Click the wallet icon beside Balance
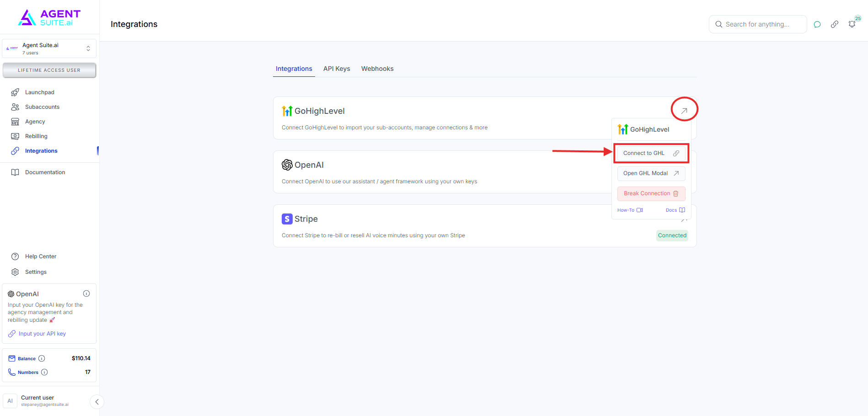This screenshot has height=416, width=868. point(12,358)
